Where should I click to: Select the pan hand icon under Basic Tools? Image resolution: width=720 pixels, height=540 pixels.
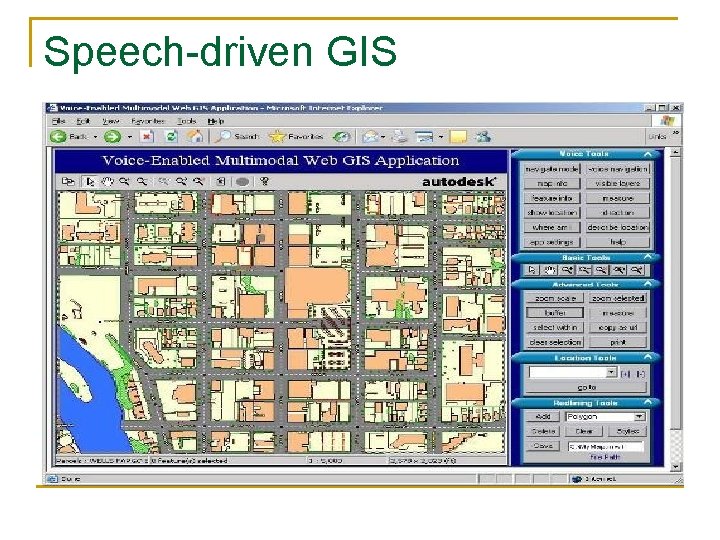click(550, 270)
